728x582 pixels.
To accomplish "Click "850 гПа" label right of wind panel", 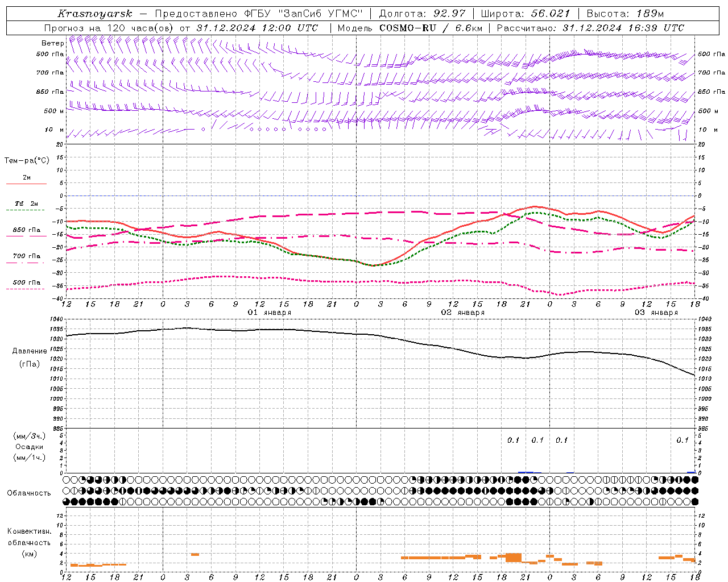I will 712,92.
